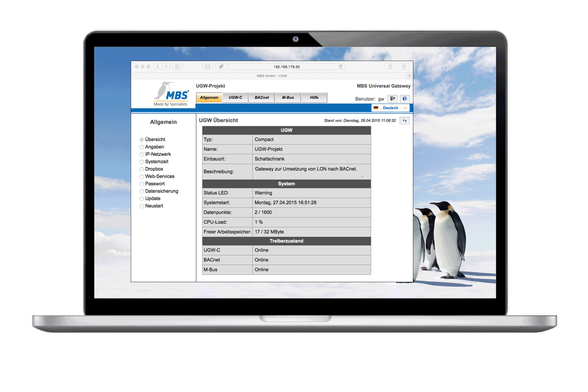Screen dimensions: 588x392
Task: Click the browser sidebar toggle icon
Action: [x=178, y=67]
